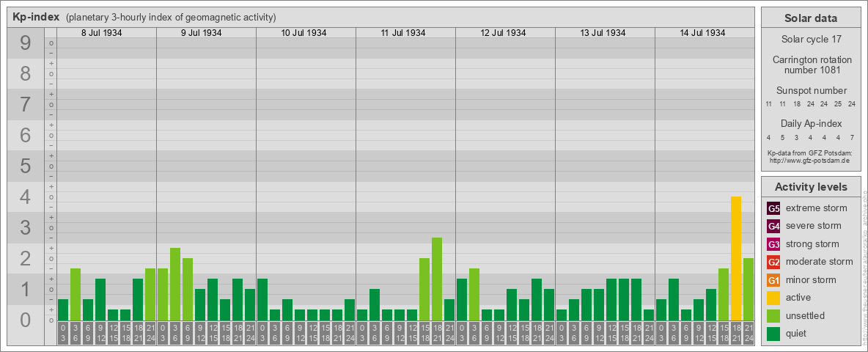868x352 pixels.
Task: Click the sunspot number value 18
Action: 796,104
